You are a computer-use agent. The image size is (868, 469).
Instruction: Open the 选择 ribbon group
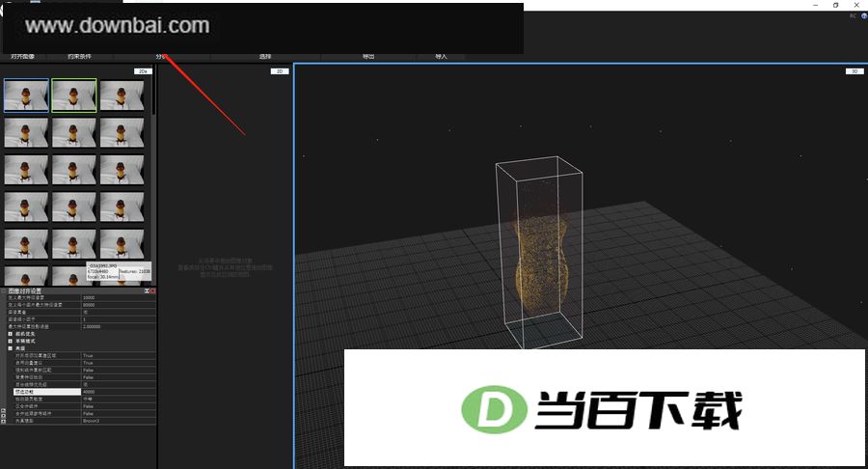click(265, 57)
